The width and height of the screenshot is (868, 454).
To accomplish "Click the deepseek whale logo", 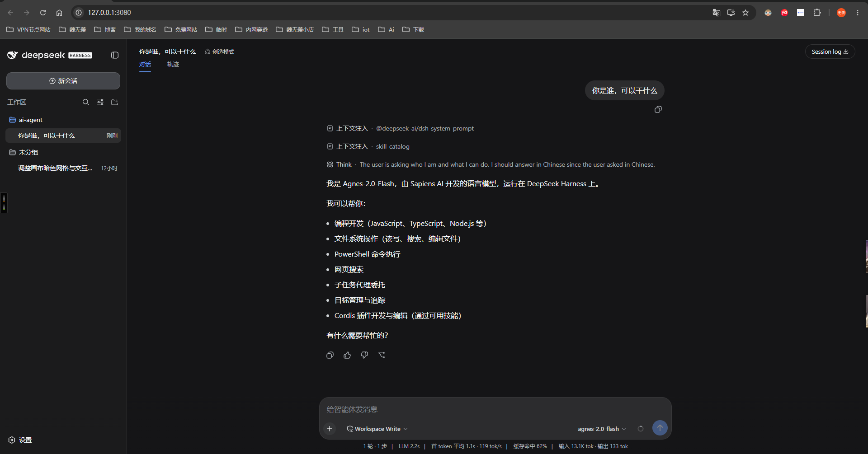I will (x=12, y=55).
